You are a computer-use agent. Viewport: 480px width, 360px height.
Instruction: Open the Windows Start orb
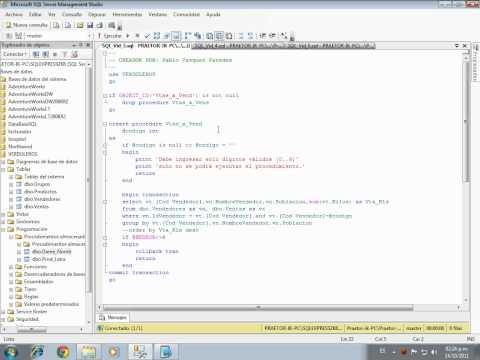click(11, 352)
